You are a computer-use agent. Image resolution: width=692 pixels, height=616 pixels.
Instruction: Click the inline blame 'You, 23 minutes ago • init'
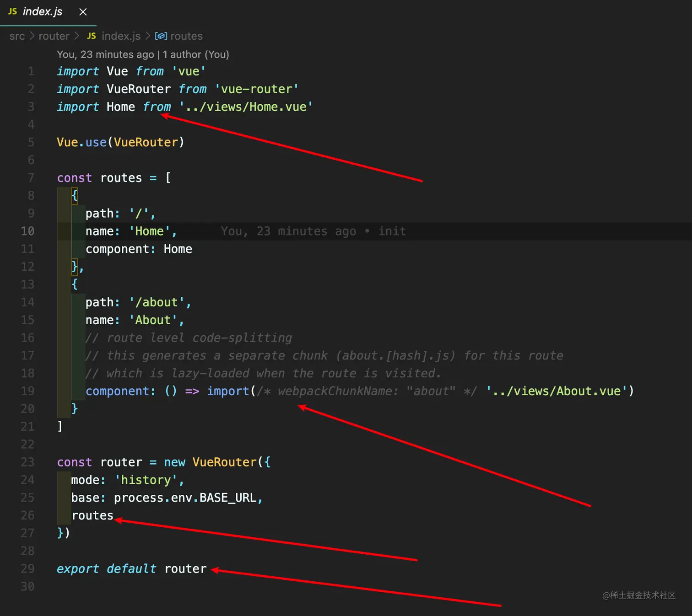(314, 231)
